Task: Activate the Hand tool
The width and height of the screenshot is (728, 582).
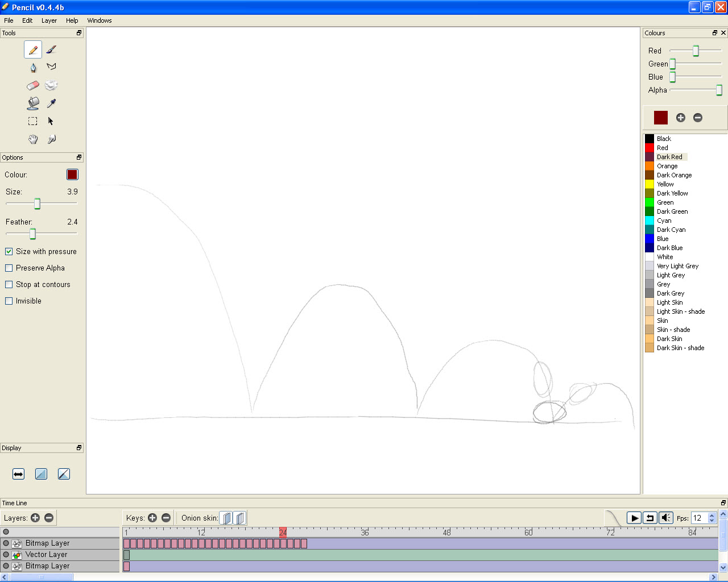Action: click(33, 139)
